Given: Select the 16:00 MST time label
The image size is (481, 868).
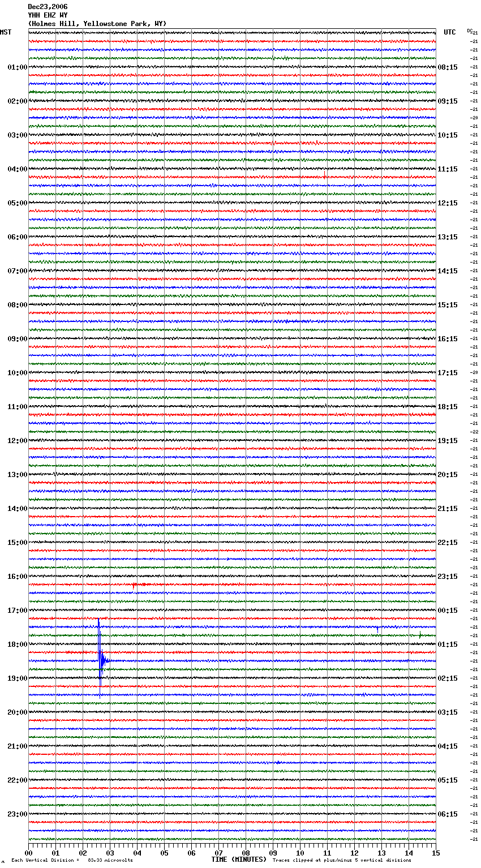Looking at the screenshot, I should point(17,577).
